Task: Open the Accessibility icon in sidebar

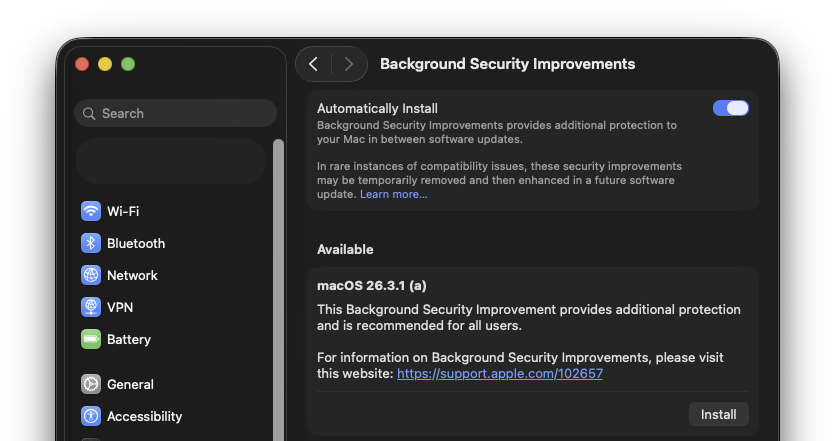Action: click(x=91, y=416)
